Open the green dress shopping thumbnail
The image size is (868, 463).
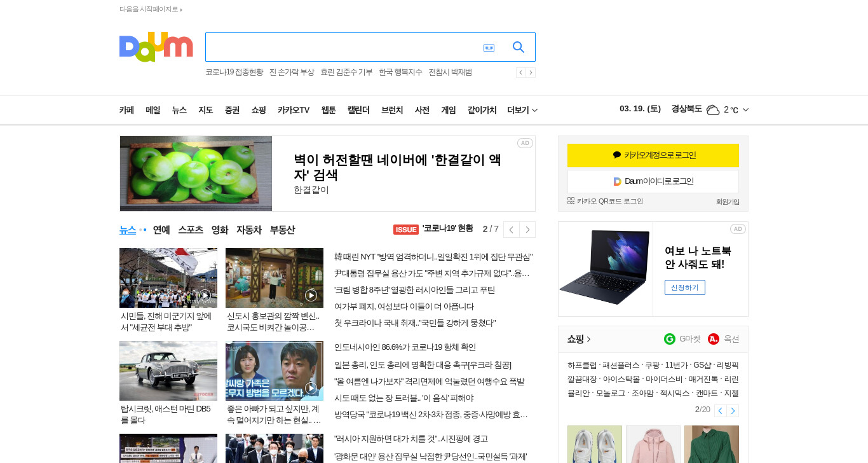pos(712,444)
